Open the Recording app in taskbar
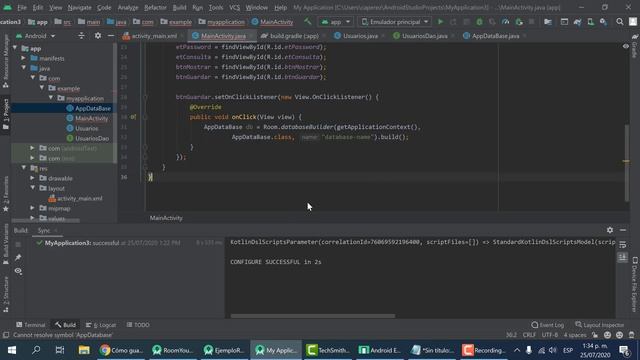The width and height of the screenshot is (640, 360). tap(484, 350)
